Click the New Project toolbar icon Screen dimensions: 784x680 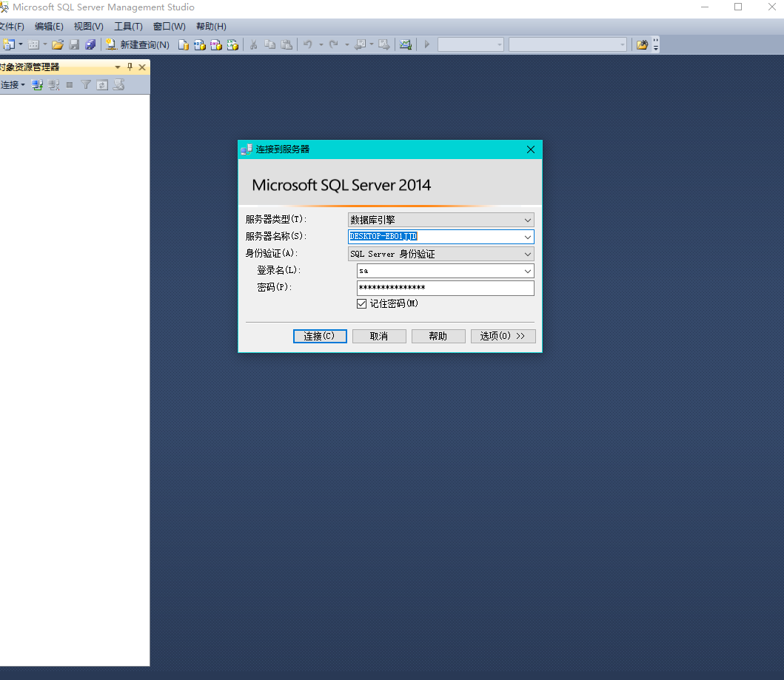[x=8, y=44]
